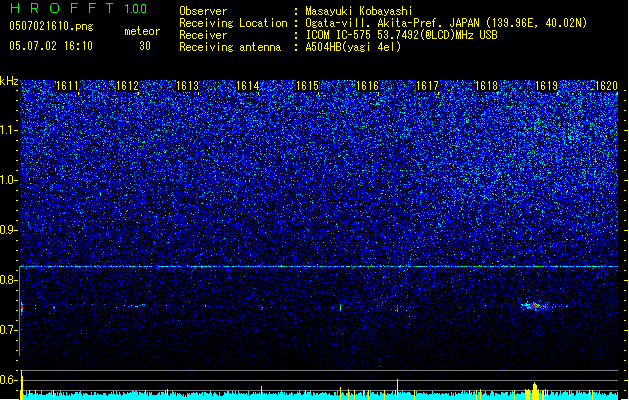
Task: Click the 1613 time axis marker
Action: tap(187, 86)
